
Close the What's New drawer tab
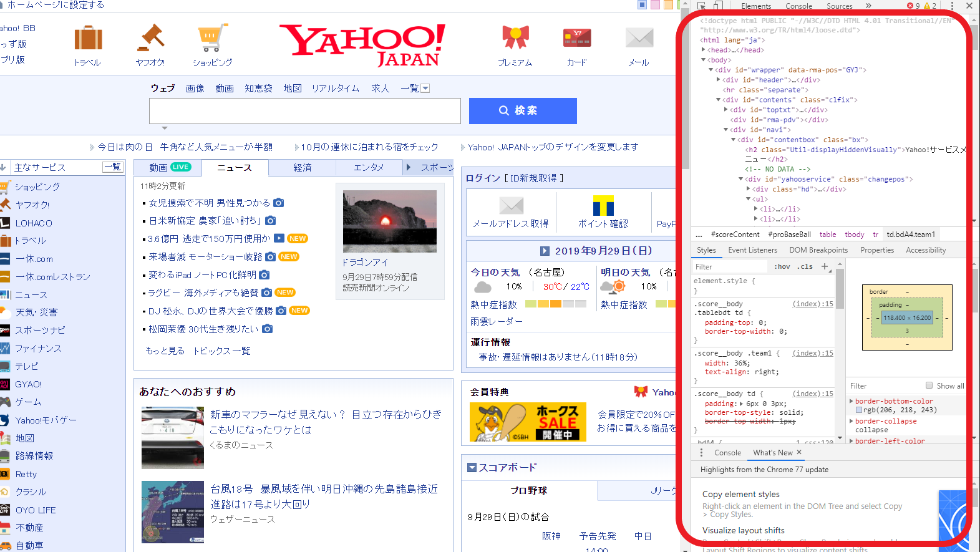click(799, 452)
